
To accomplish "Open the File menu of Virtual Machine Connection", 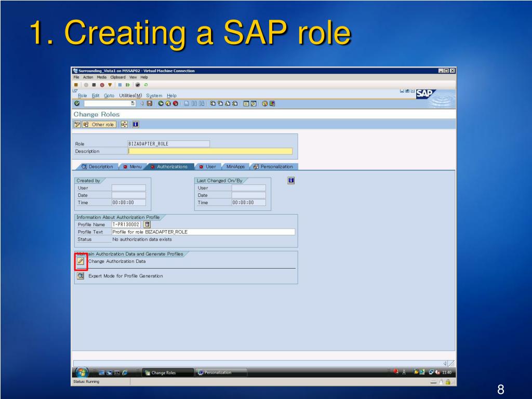I will coord(76,77).
